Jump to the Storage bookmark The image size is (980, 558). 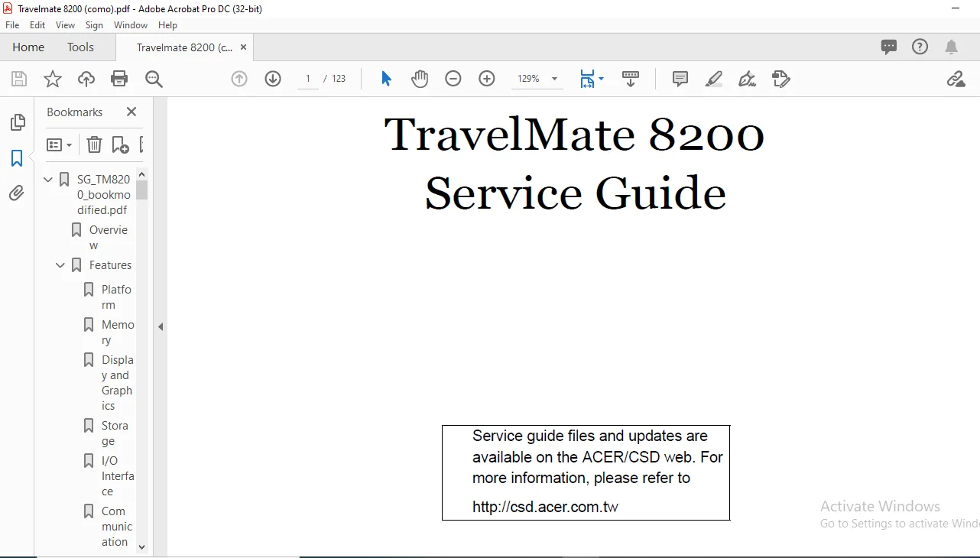[x=115, y=433]
